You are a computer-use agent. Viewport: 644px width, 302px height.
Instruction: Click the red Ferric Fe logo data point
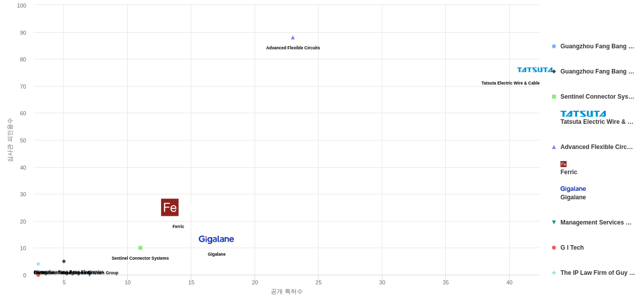point(170,207)
